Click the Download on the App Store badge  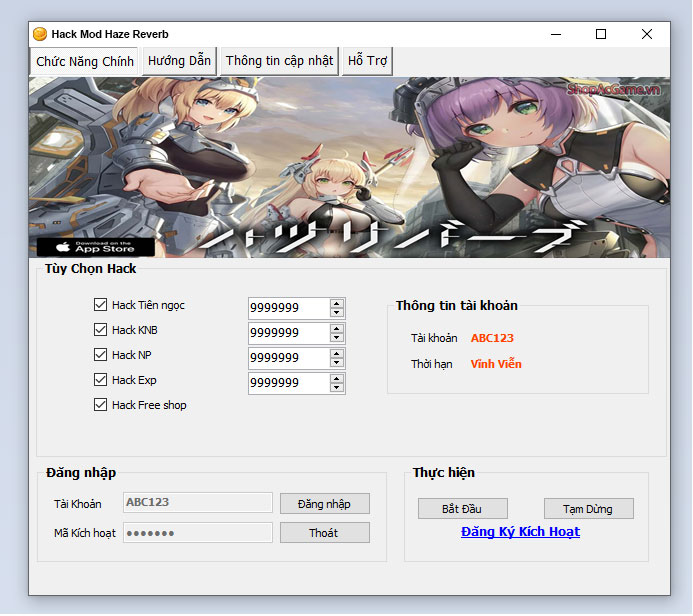96,246
